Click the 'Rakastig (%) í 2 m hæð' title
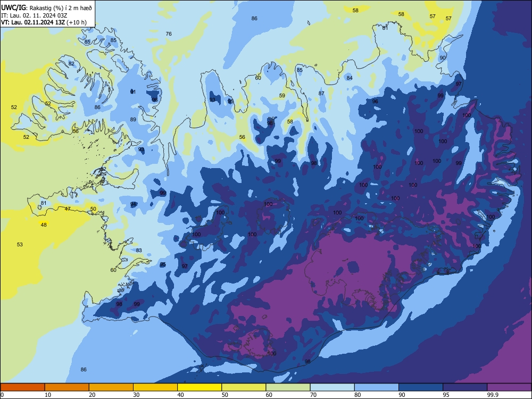 pos(60,8)
